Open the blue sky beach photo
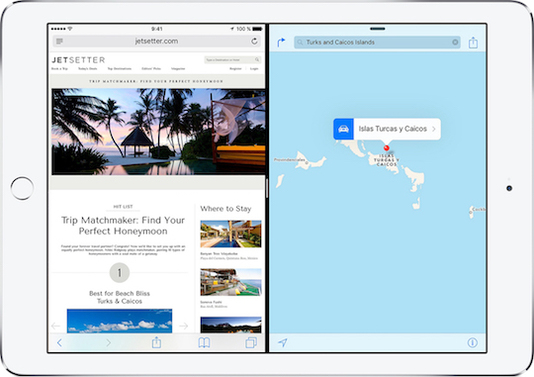534x377 pixels. point(120,321)
